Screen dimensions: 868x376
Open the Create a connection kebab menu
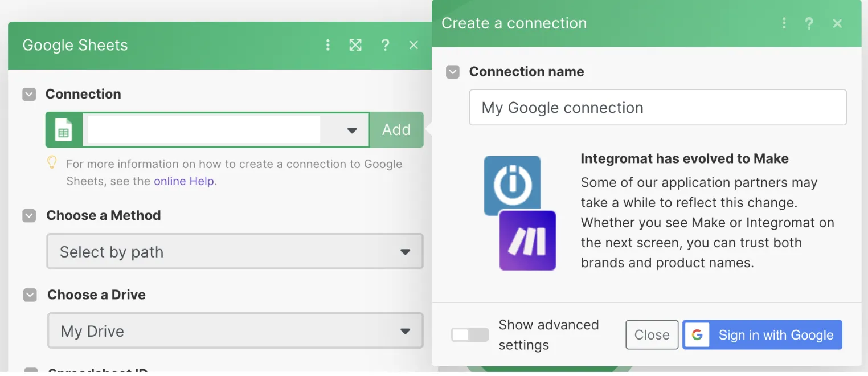(784, 23)
